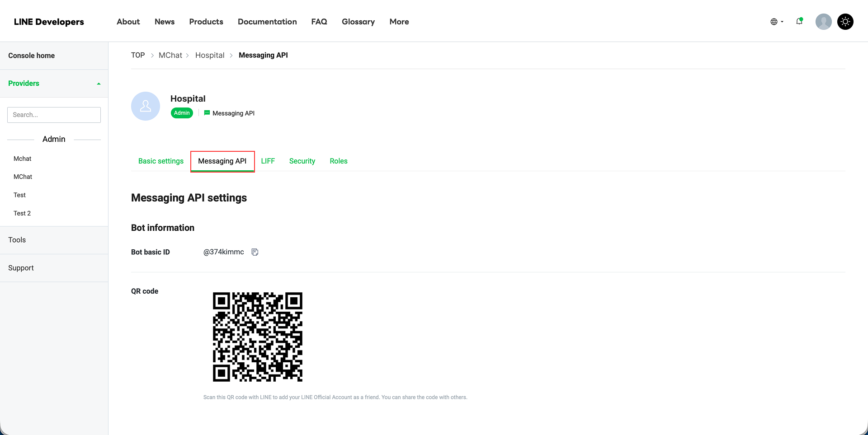Navigate to MChat in the breadcrumb
868x435 pixels.
click(170, 55)
